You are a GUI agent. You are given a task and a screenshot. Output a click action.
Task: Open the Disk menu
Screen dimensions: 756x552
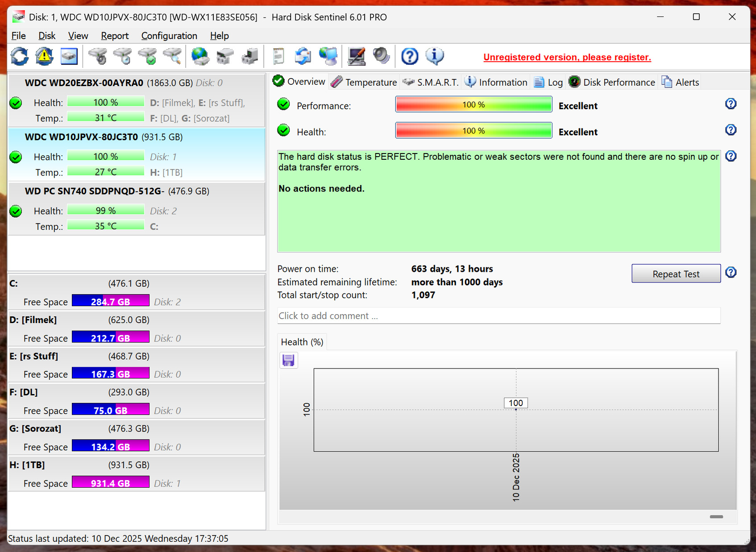coord(47,36)
